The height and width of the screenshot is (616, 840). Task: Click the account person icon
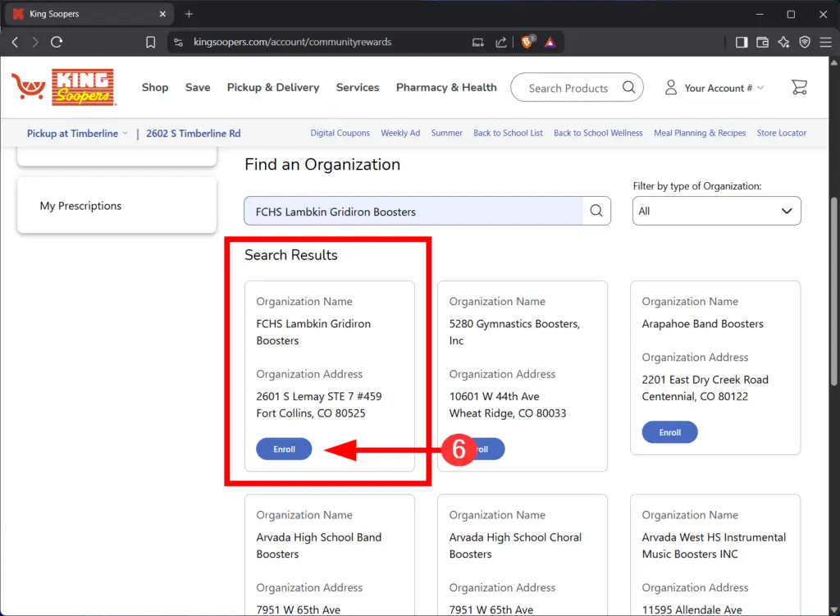point(671,87)
